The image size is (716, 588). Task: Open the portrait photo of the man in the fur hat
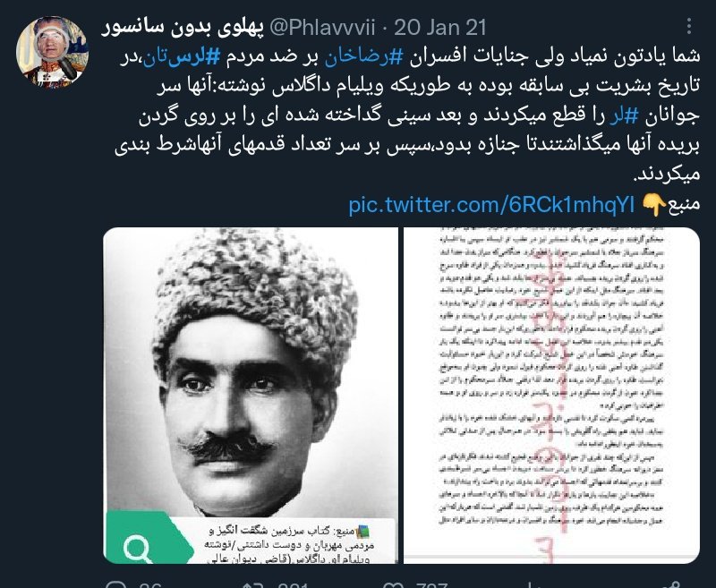pos(251,396)
